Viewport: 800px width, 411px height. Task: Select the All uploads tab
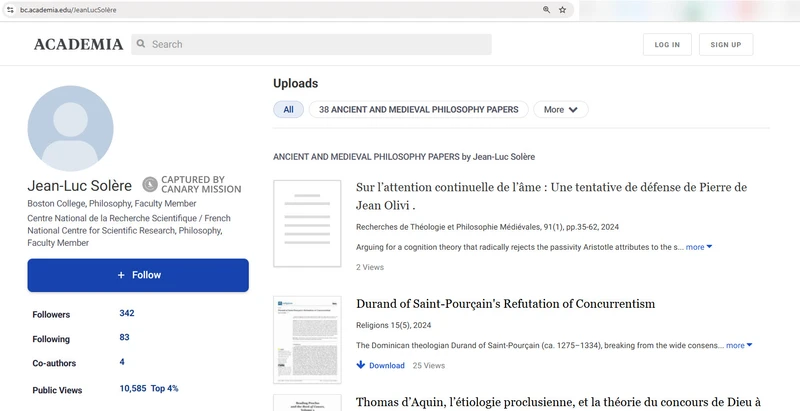pyautogui.click(x=288, y=110)
